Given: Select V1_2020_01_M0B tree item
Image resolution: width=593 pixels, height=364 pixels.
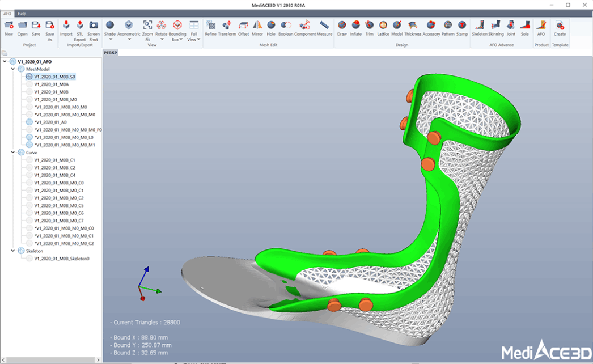Looking at the screenshot, I should click(x=51, y=92).
